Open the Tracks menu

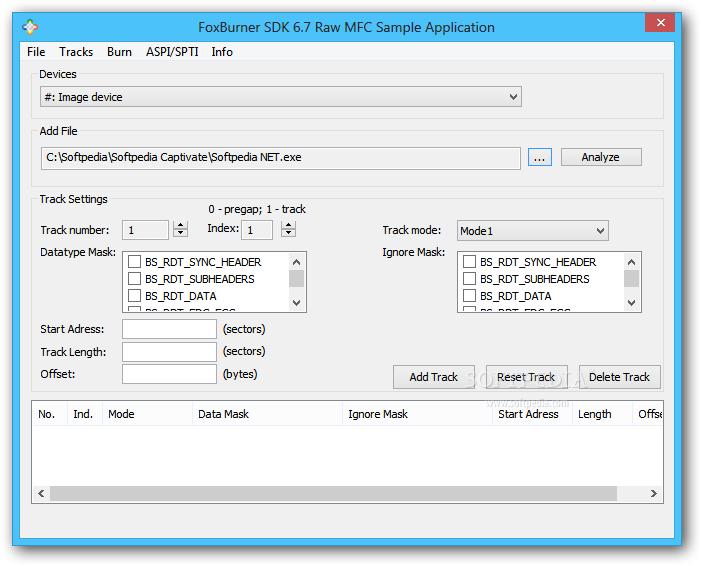76,52
